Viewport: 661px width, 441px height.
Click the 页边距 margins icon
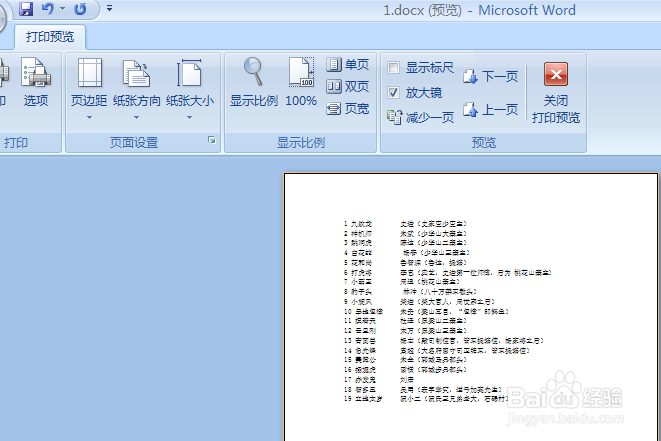tap(90, 73)
